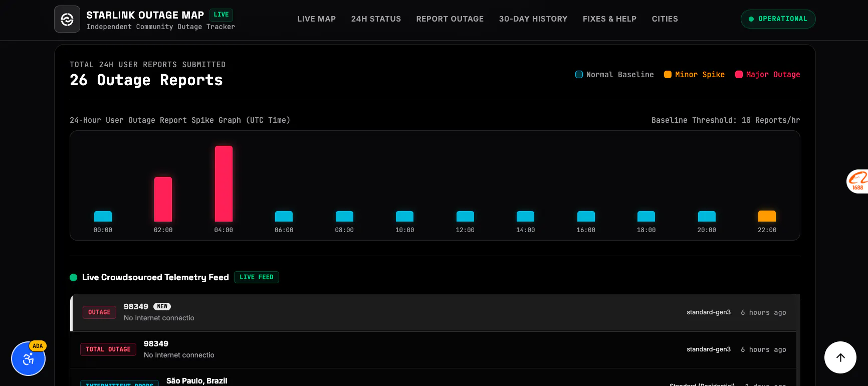Click the Major Outage legend swatch

(739, 75)
